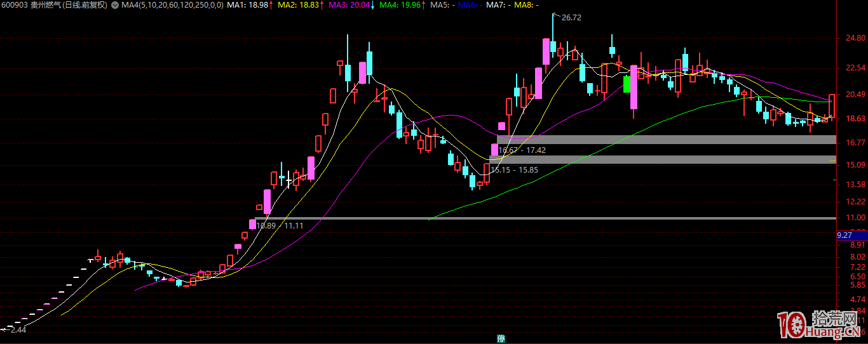Click the 26.72 highest price label

point(571,18)
